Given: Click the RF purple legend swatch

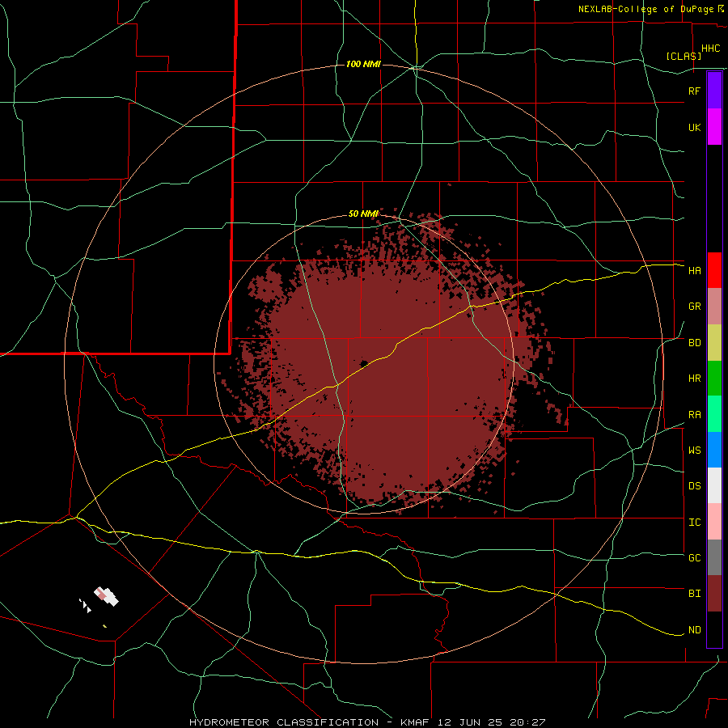Looking at the screenshot, I should pos(714,91).
